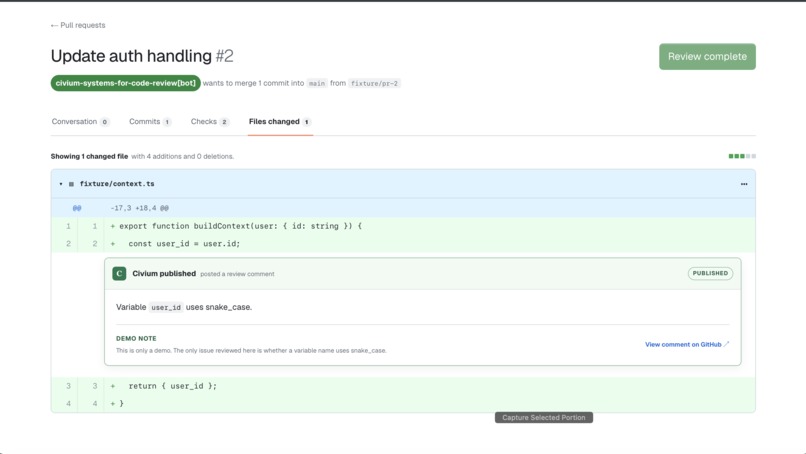Expand the @@ hunk header
The width and height of the screenshot is (806, 454).
click(77, 208)
